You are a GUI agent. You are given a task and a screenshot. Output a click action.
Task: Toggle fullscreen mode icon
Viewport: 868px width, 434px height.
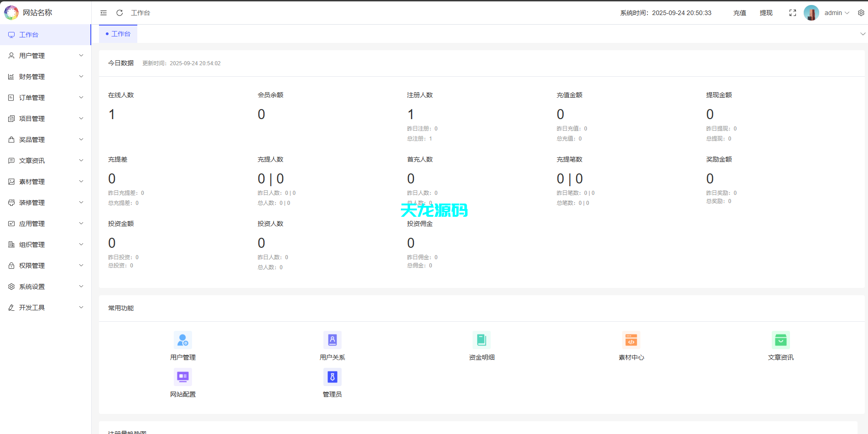[793, 13]
